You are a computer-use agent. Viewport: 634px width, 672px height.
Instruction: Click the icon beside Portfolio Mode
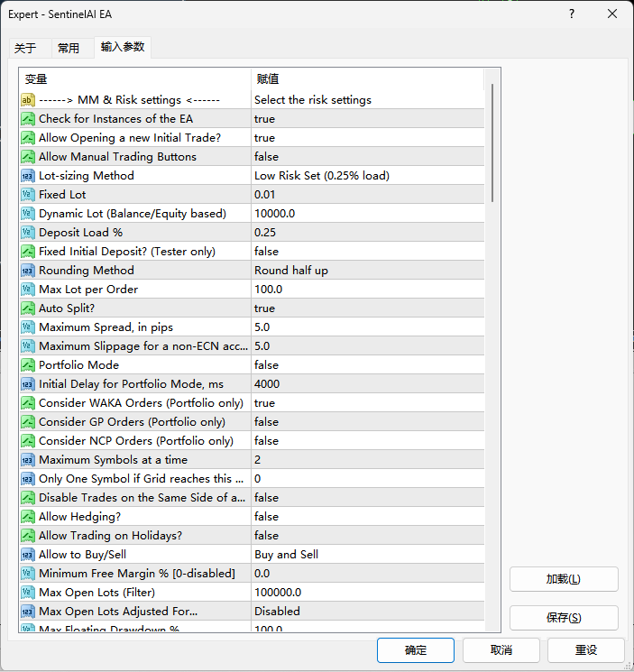pos(28,365)
